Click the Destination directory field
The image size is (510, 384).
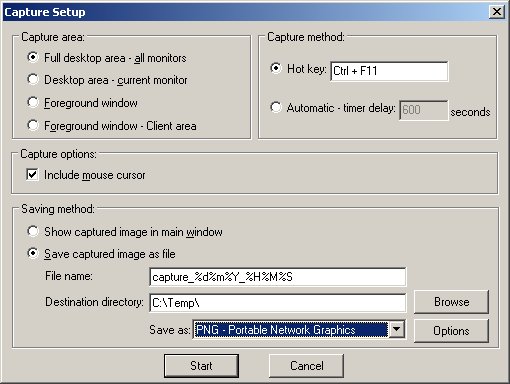[x=278, y=303]
